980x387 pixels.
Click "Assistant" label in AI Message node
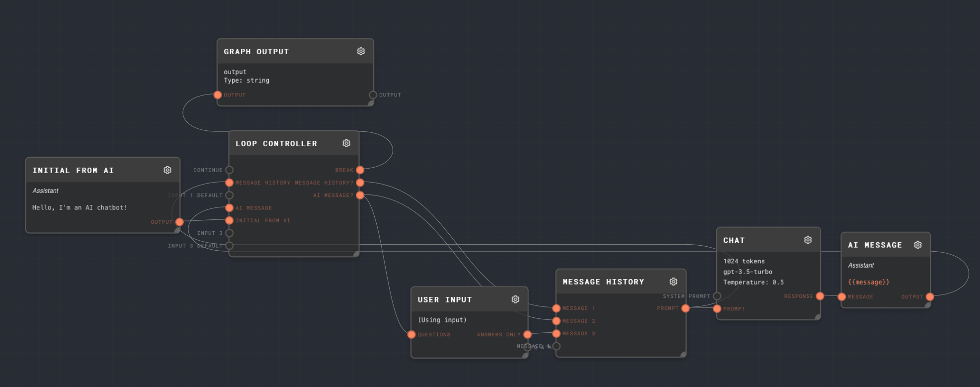pyautogui.click(x=861, y=265)
